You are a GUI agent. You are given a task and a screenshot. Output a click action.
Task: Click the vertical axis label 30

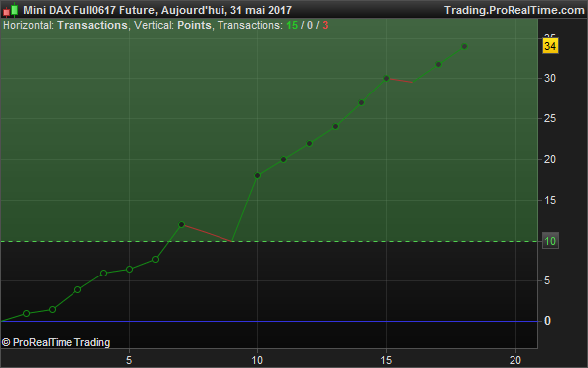550,79
